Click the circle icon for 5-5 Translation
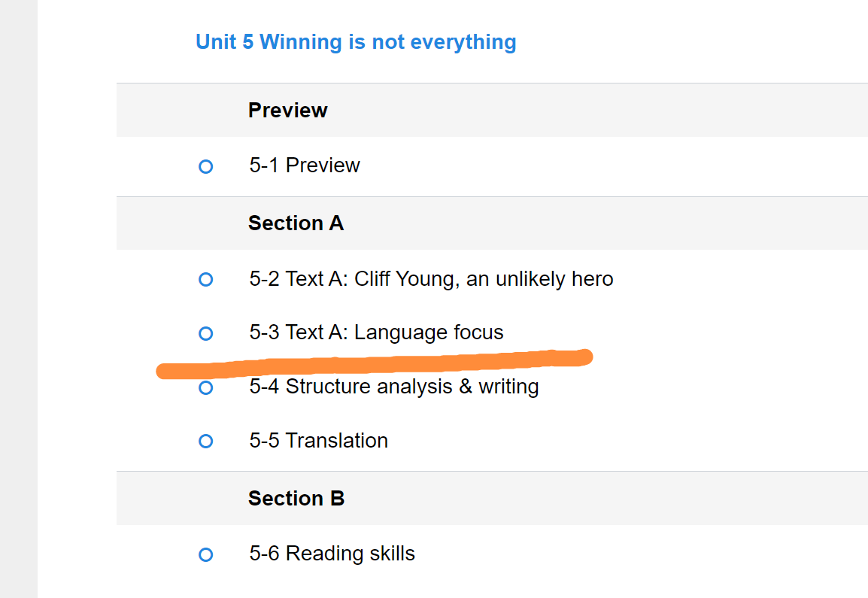Viewport: 868px width, 598px height. pyautogui.click(x=205, y=442)
